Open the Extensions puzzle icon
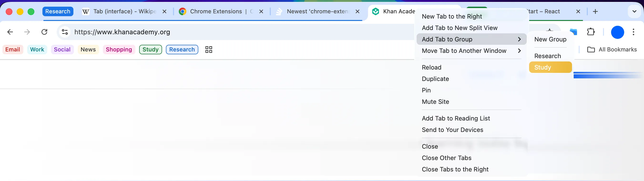 pos(591,32)
